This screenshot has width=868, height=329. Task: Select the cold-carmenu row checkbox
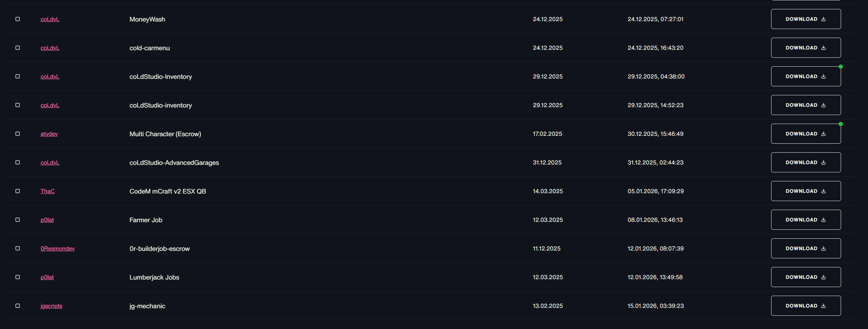click(x=18, y=48)
